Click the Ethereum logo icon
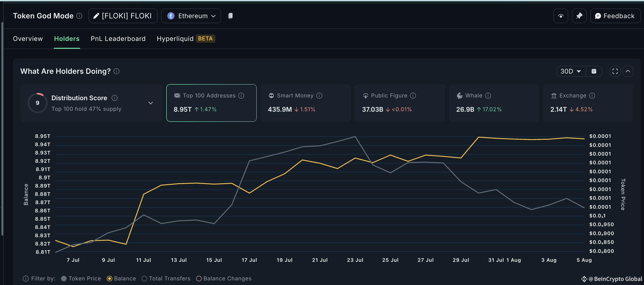The width and height of the screenshot is (644, 285). pos(171,16)
